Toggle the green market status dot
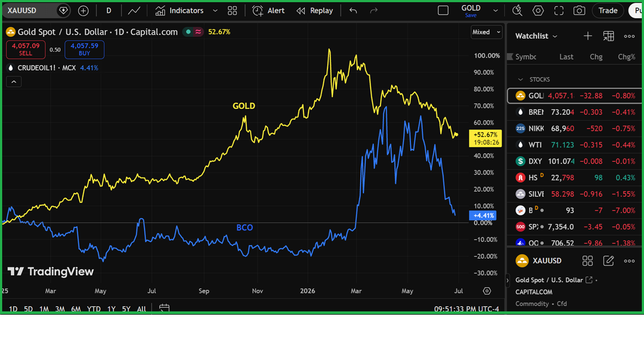644x354 pixels. tap(188, 32)
